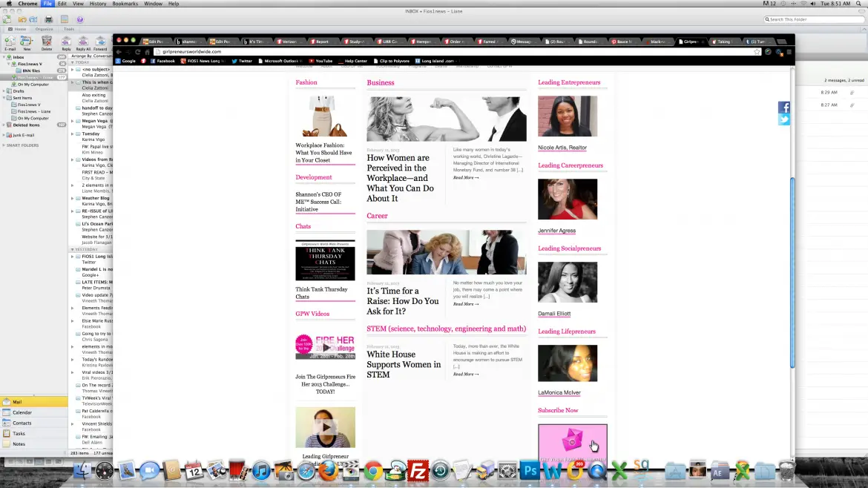The width and height of the screenshot is (868, 488).
Task: Open Photoshop from the Dock
Action: (530, 471)
